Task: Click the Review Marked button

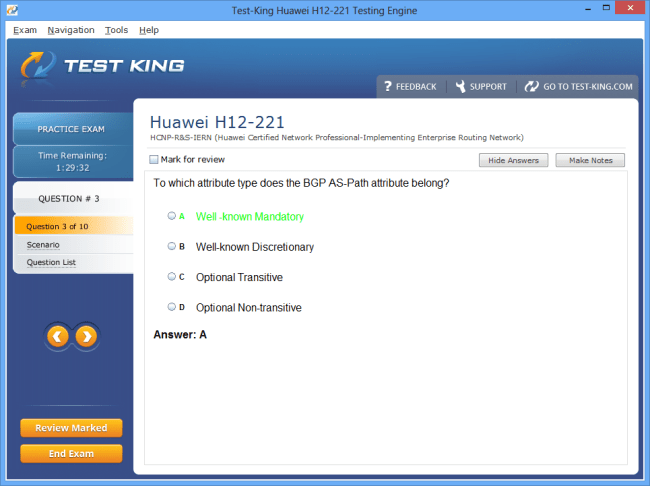Action: click(x=71, y=428)
